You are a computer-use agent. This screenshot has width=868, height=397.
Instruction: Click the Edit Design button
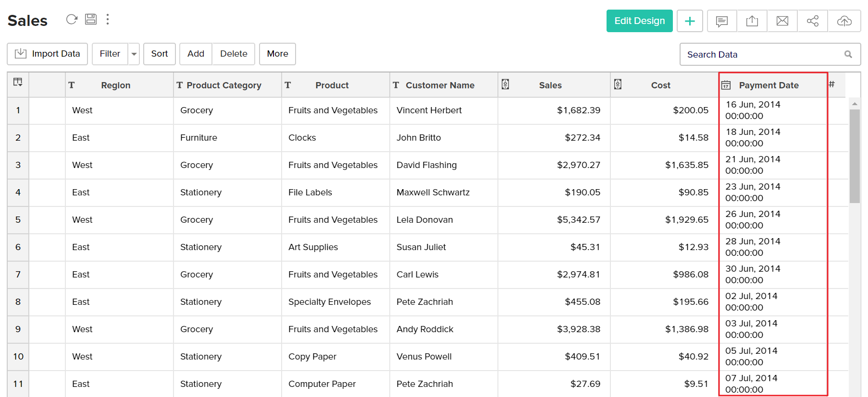tap(639, 21)
